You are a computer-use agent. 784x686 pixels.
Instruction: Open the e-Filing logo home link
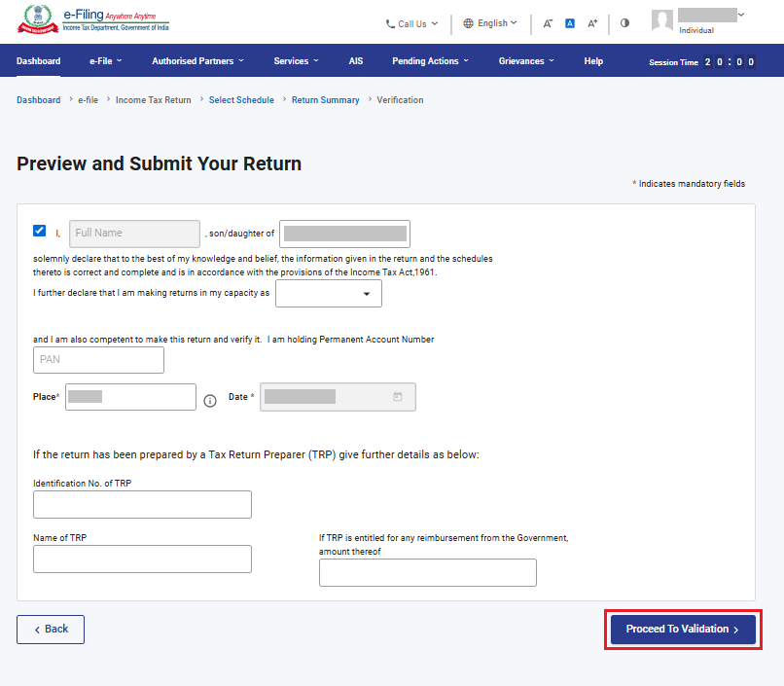coord(93,20)
